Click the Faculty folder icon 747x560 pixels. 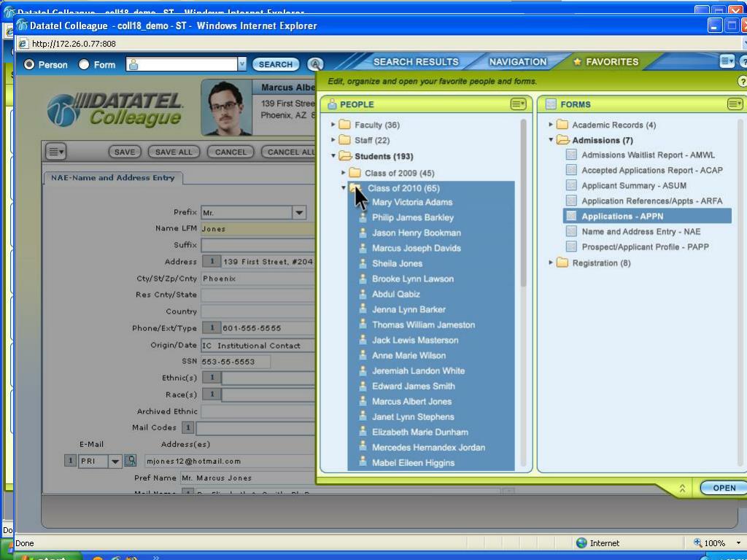(344, 124)
